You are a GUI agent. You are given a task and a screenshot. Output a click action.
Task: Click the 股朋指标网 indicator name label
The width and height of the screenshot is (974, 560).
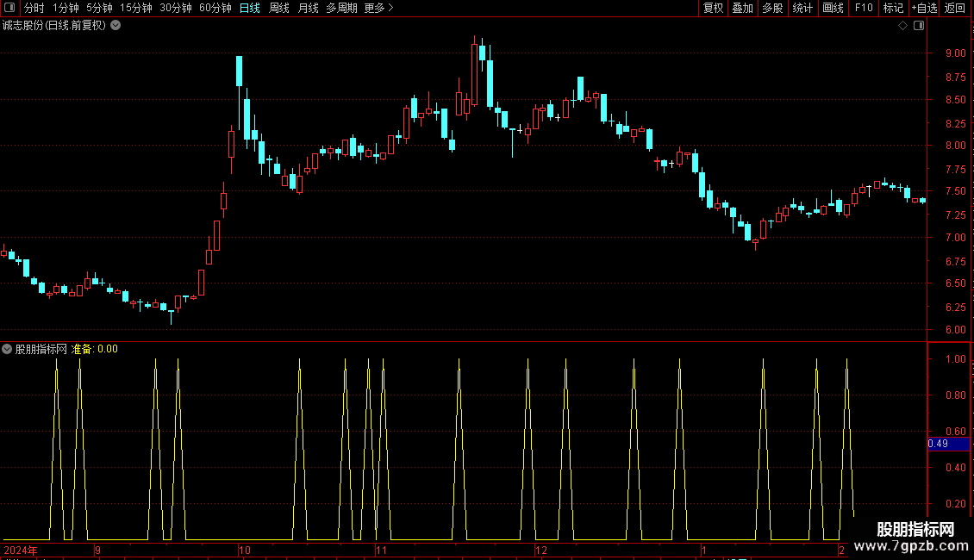41,349
